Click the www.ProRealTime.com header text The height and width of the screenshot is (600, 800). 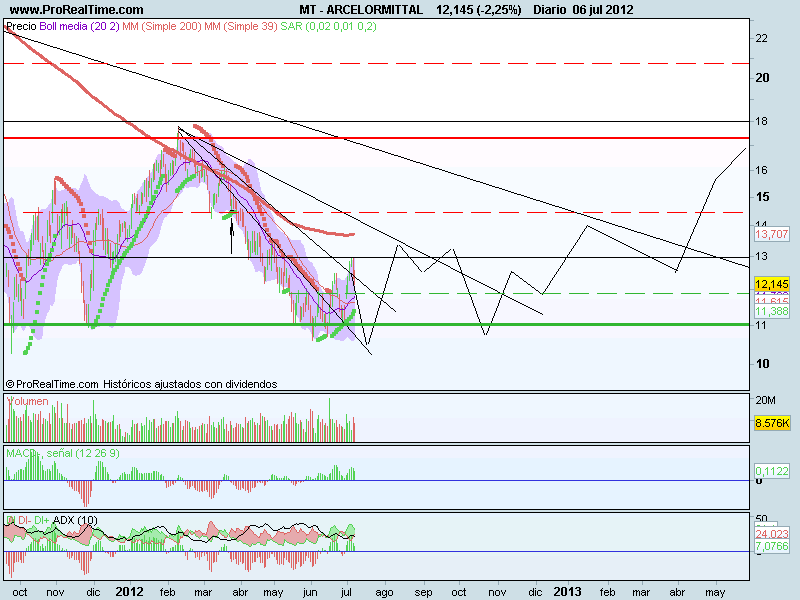pos(77,10)
